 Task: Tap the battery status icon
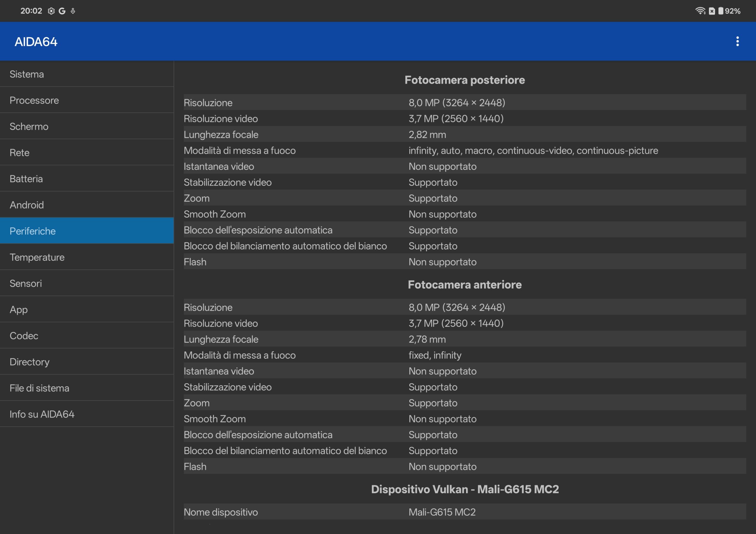pos(721,11)
